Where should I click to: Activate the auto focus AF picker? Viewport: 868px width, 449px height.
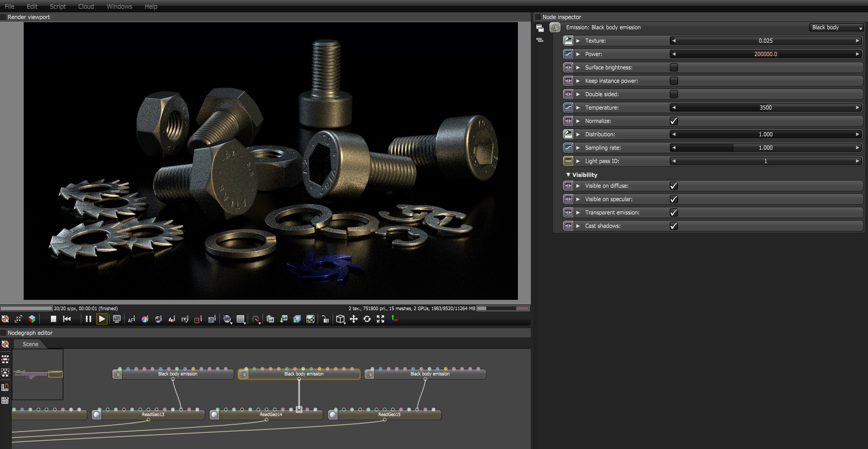tap(131, 319)
